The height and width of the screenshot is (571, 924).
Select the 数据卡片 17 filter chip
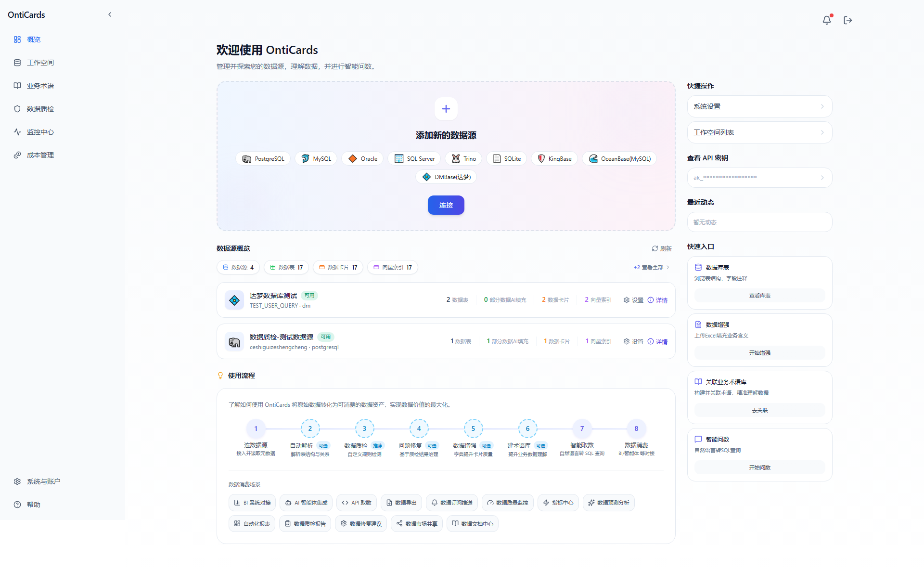pos(338,267)
